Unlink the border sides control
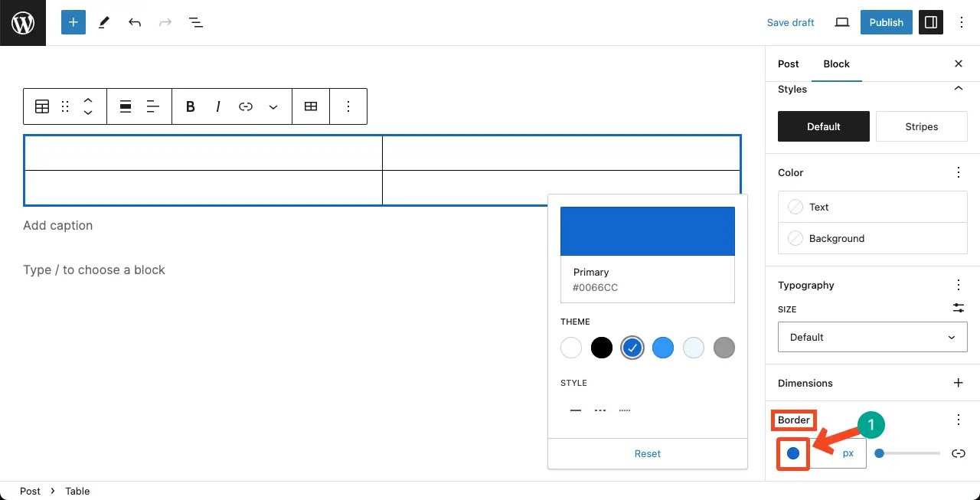The height and width of the screenshot is (500, 980). pos(958,453)
